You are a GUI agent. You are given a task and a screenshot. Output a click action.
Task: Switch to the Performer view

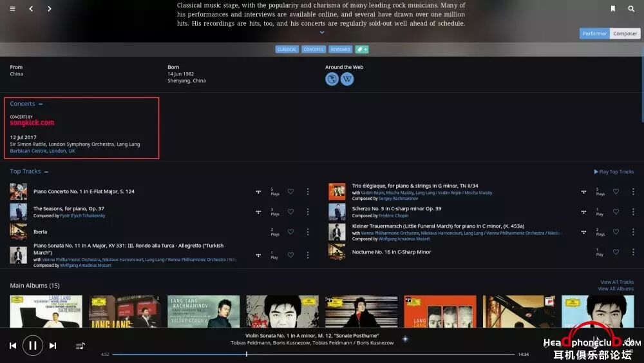point(594,34)
